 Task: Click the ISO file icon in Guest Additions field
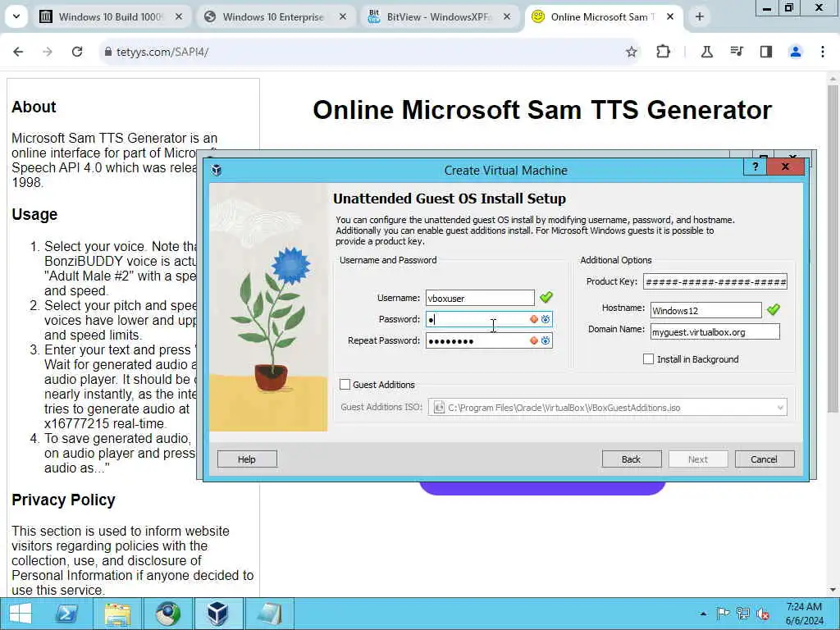click(x=439, y=408)
